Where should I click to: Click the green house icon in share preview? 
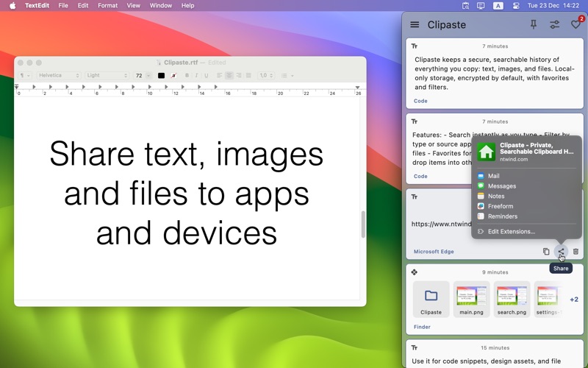[x=486, y=152]
